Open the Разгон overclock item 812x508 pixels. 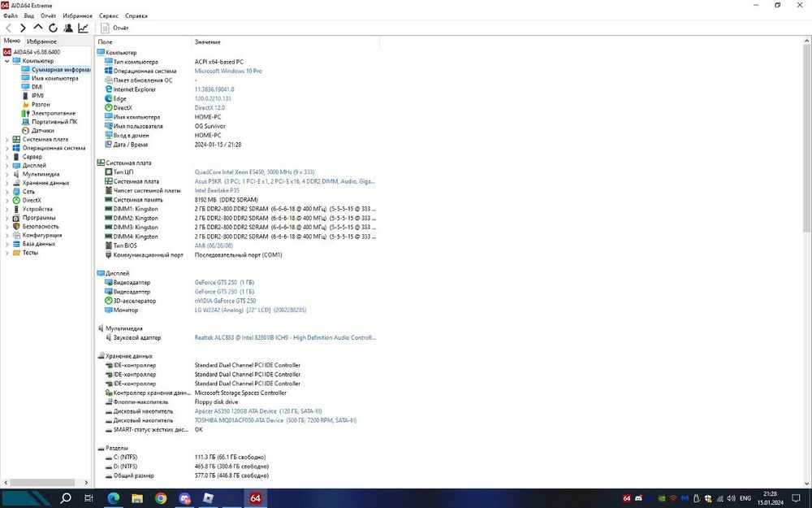(36, 104)
